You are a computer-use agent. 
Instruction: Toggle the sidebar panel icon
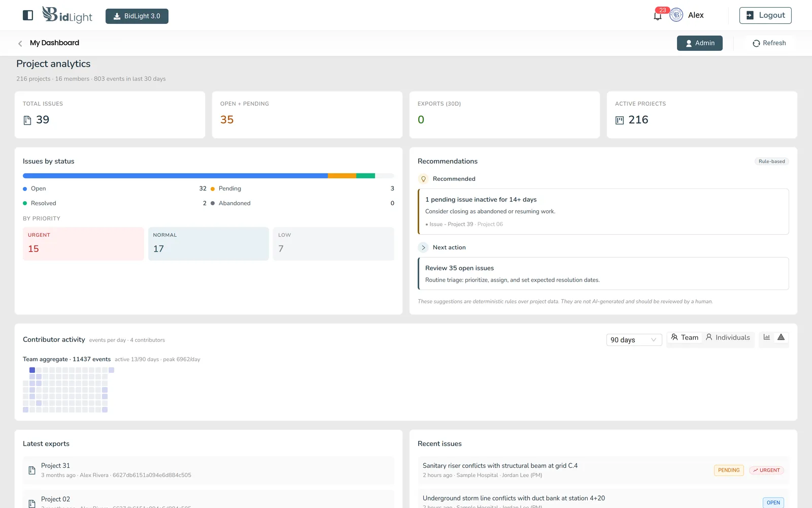[x=28, y=15]
